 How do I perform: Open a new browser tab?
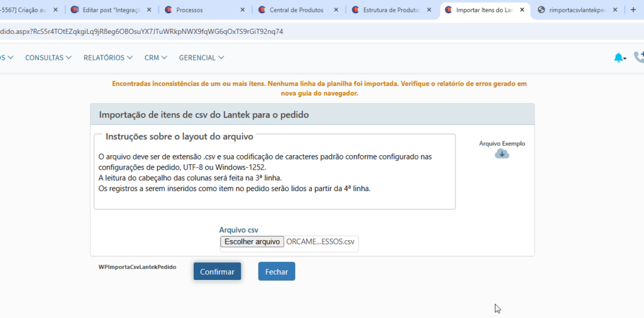(x=633, y=9)
